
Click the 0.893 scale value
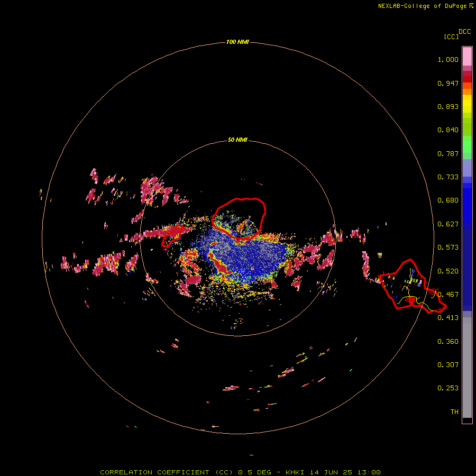[448, 106]
